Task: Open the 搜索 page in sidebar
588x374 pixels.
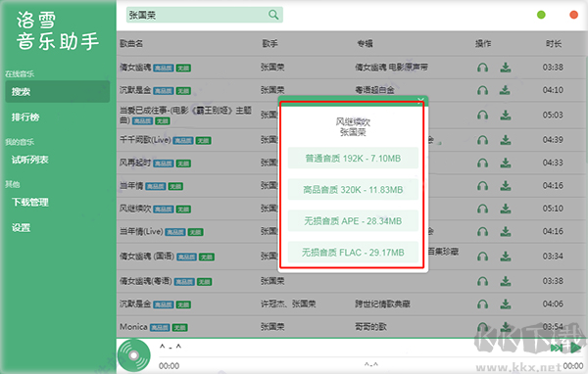Action: point(58,91)
